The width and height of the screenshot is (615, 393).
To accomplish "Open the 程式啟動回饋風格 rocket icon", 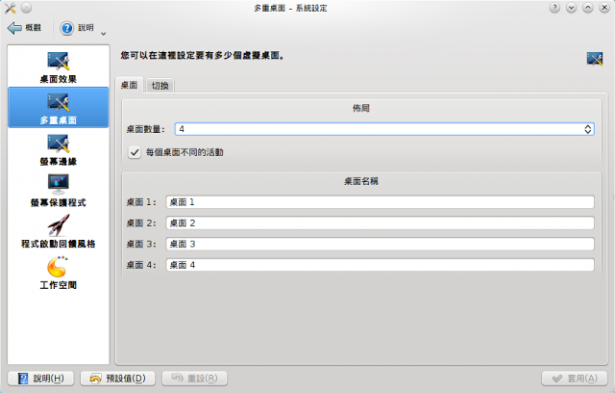I will click(x=58, y=225).
